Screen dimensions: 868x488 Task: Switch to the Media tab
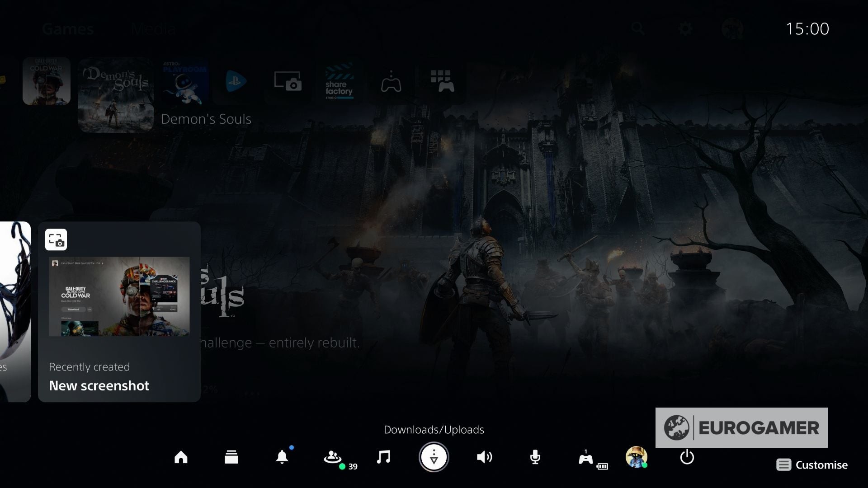153,29
